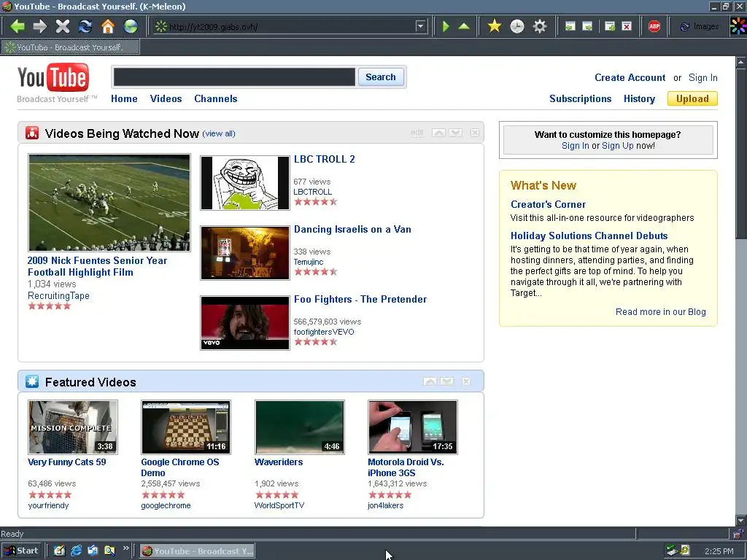Click the Search button
747x560 pixels.
coord(381,77)
